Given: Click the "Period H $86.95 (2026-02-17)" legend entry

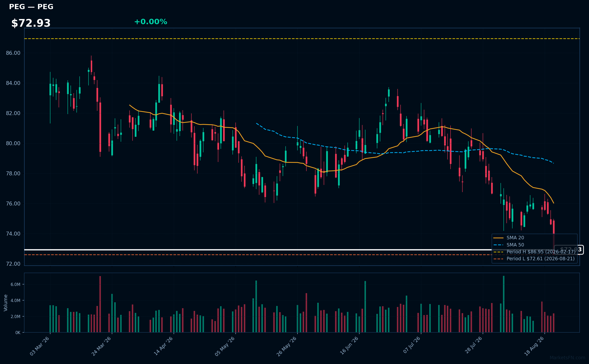Looking at the screenshot, I should point(541,252).
